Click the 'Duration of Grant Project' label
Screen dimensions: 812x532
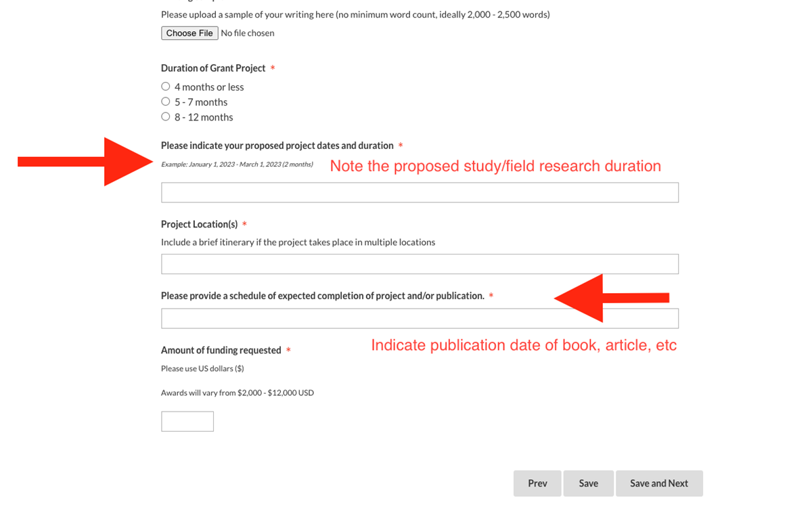tap(213, 68)
